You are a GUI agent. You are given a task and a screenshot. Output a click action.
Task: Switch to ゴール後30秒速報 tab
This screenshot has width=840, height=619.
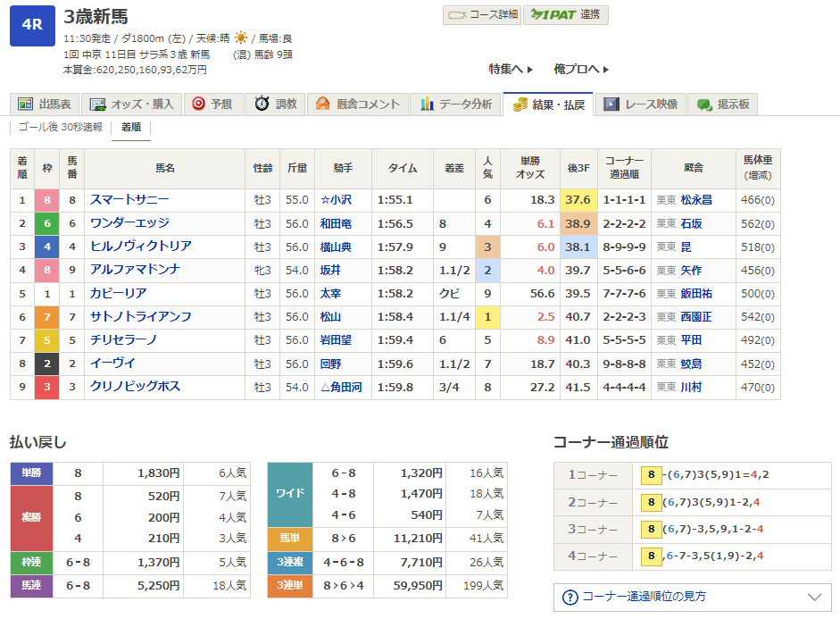pos(61,128)
